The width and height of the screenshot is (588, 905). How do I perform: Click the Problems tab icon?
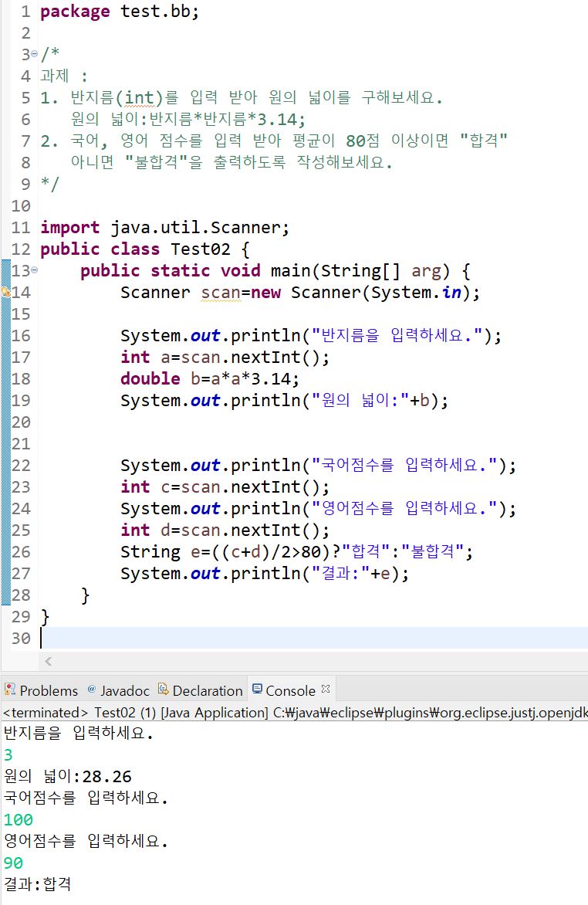[9, 689]
